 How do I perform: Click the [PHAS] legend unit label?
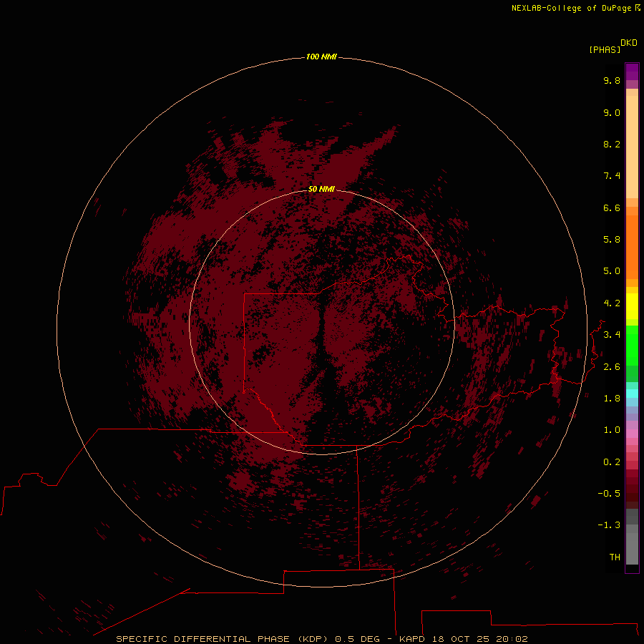(x=605, y=49)
